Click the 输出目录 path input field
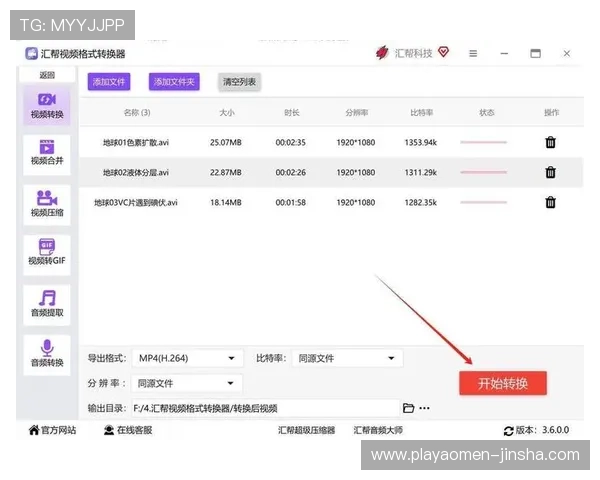The width and height of the screenshot is (600, 480). click(266, 408)
